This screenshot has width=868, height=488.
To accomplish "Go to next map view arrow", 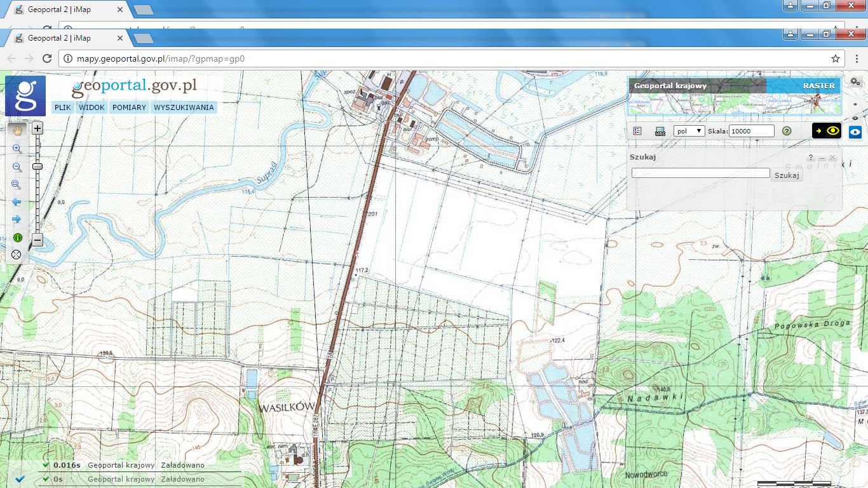I will pos(17,219).
